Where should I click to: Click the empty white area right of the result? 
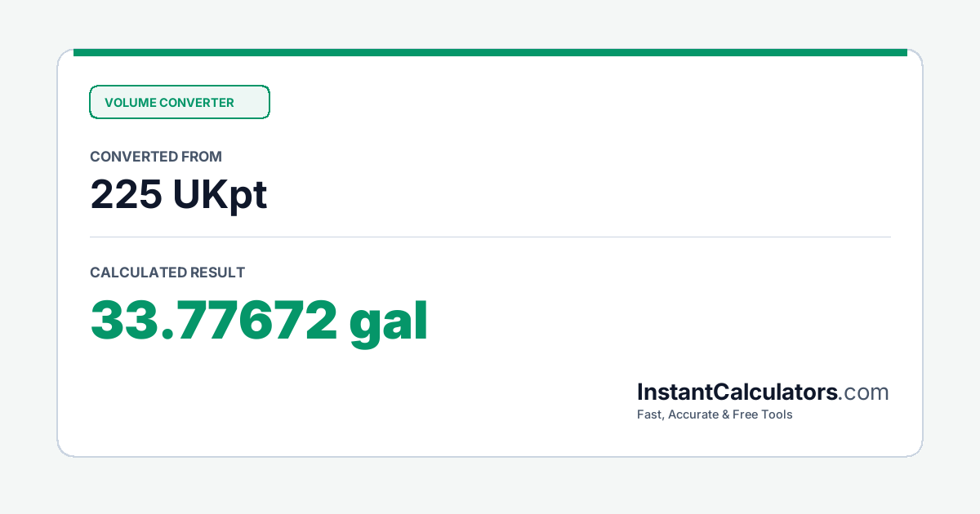pyautogui.click(x=653, y=320)
